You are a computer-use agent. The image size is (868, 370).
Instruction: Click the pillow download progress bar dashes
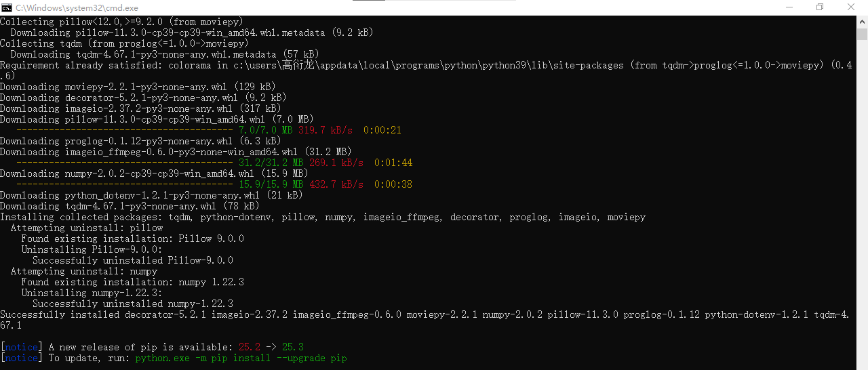[125, 130]
